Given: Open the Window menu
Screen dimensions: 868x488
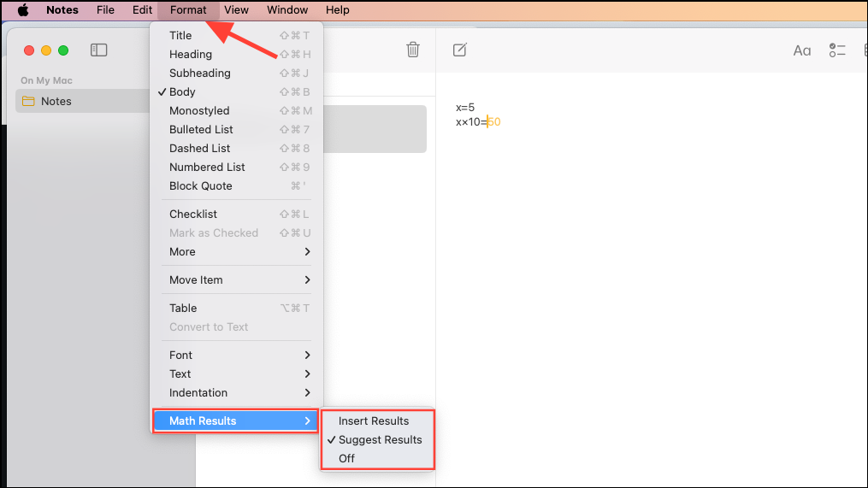Looking at the screenshot, I should click(x=287, y=10).
